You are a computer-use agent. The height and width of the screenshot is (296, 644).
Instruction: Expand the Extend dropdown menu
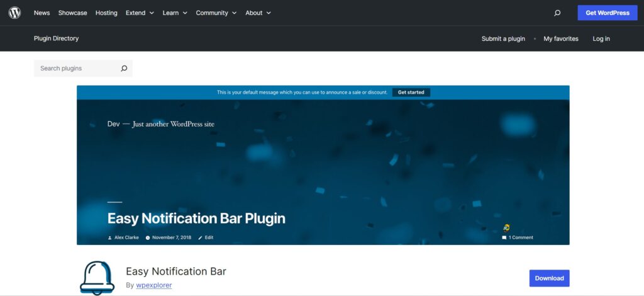point(139,13)
